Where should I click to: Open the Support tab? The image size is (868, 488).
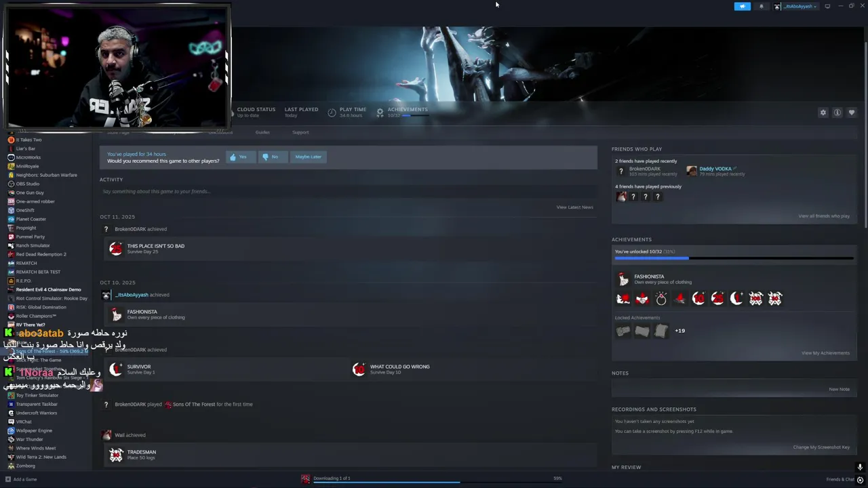point(300,132)
